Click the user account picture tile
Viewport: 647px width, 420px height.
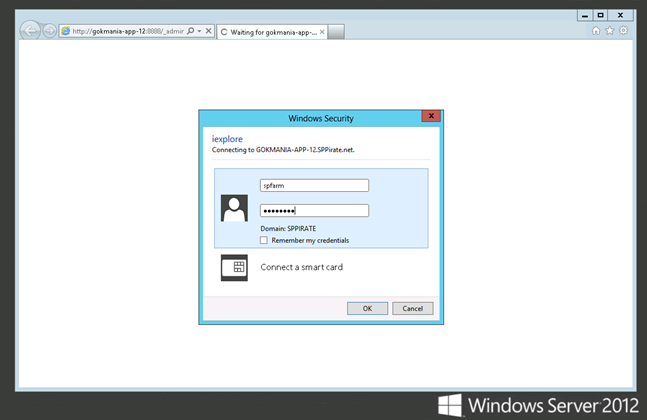click(x=234, y=208)
